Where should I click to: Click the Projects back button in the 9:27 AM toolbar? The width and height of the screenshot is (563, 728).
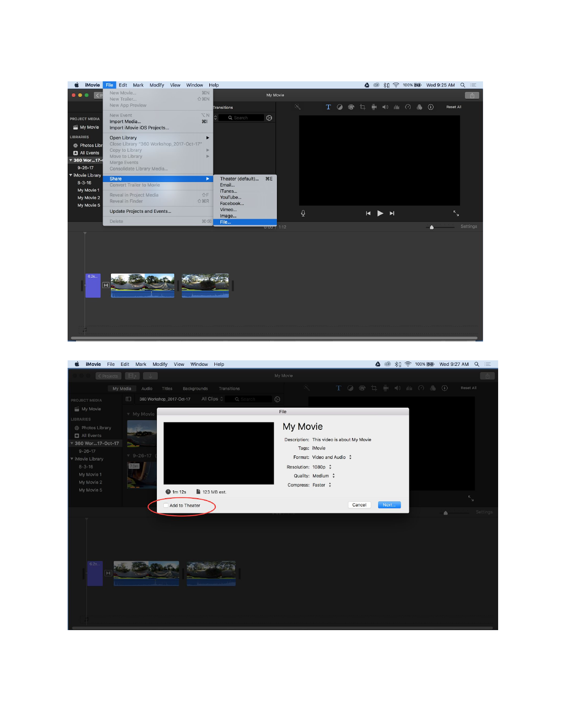[x=109, y=376]
